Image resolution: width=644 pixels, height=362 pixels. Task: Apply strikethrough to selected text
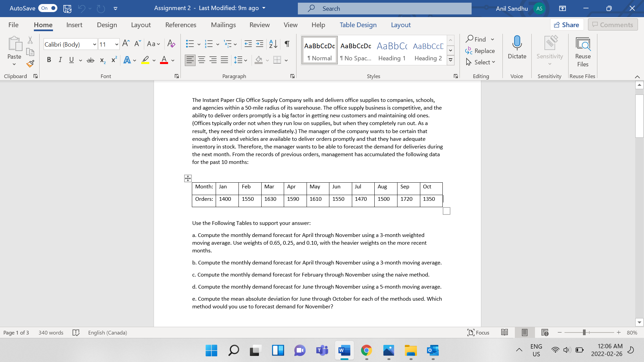[91, 60]
